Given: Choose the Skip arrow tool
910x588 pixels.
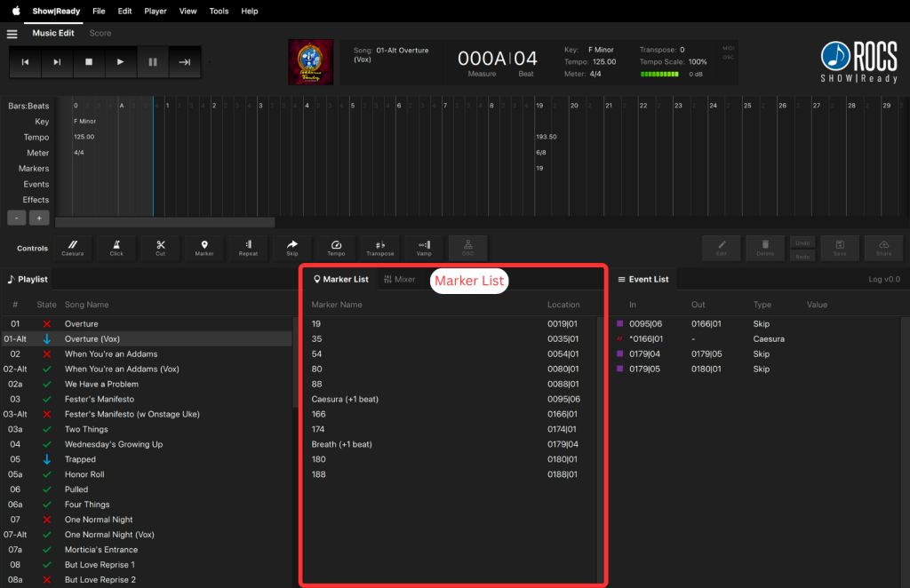Looking at the screenshot, I should pos(292,248).
